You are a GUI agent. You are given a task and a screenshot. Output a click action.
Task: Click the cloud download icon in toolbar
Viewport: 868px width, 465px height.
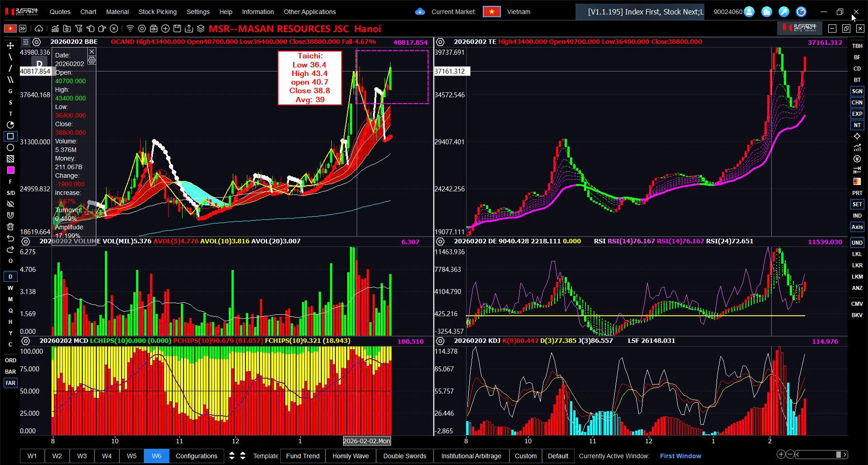(x=39, y=28)
